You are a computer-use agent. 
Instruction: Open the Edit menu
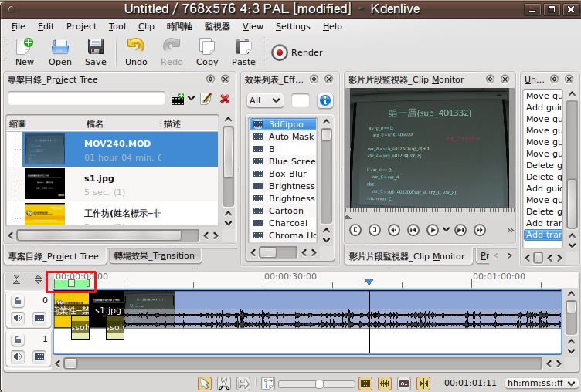(46, 27)
